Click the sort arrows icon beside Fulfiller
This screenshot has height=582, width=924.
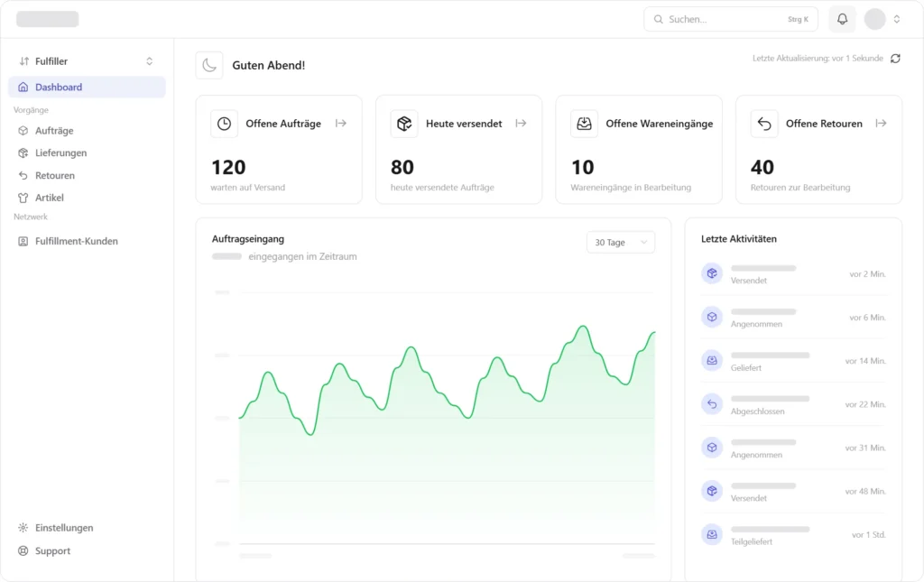[24, 61]
